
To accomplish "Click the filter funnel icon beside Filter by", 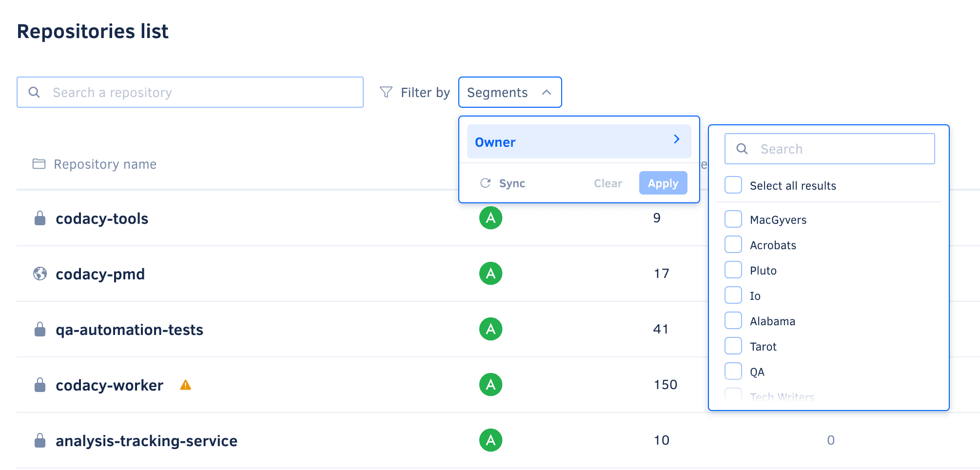I will [x=386, y=92].
